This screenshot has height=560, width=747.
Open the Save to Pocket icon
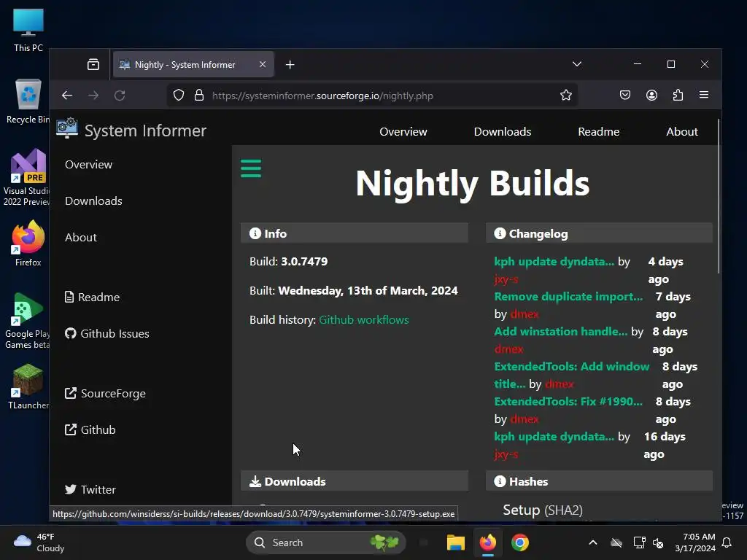tap(625, 96)
